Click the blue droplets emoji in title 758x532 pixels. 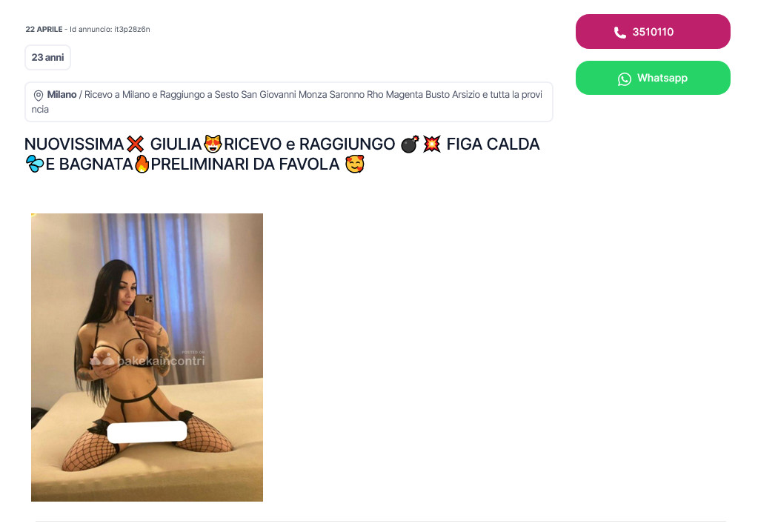point(34,164)
